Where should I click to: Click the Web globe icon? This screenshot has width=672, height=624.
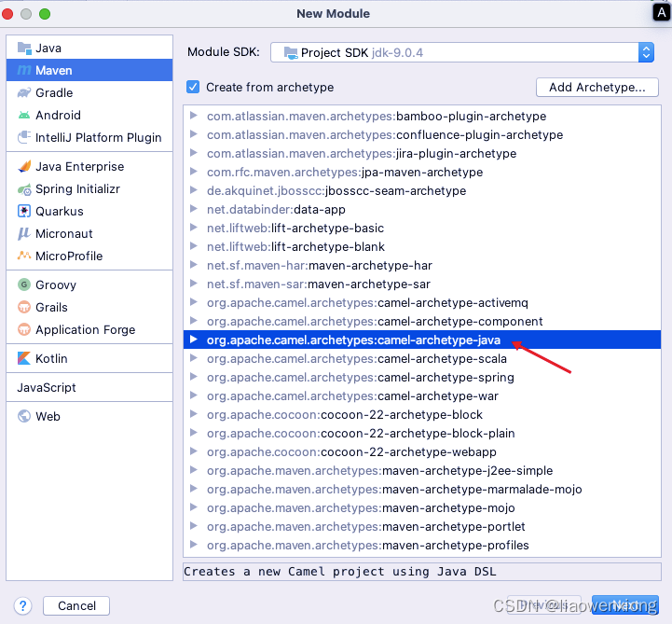point(24,416)
